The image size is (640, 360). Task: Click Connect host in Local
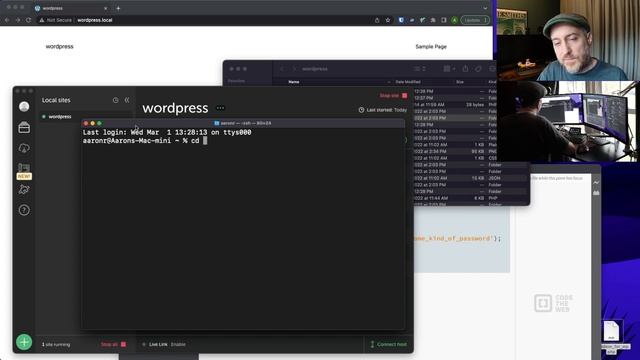[x=388, y=344]
